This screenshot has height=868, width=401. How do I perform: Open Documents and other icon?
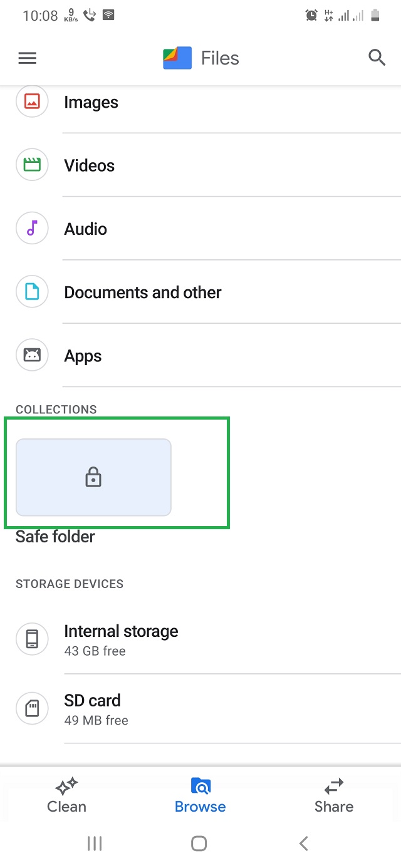[32, 292]
